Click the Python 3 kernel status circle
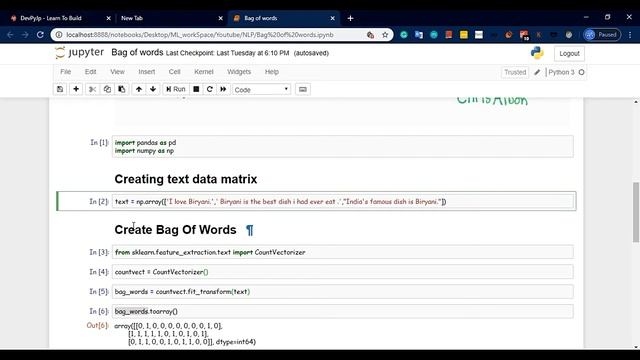 [x=582, y=72]
